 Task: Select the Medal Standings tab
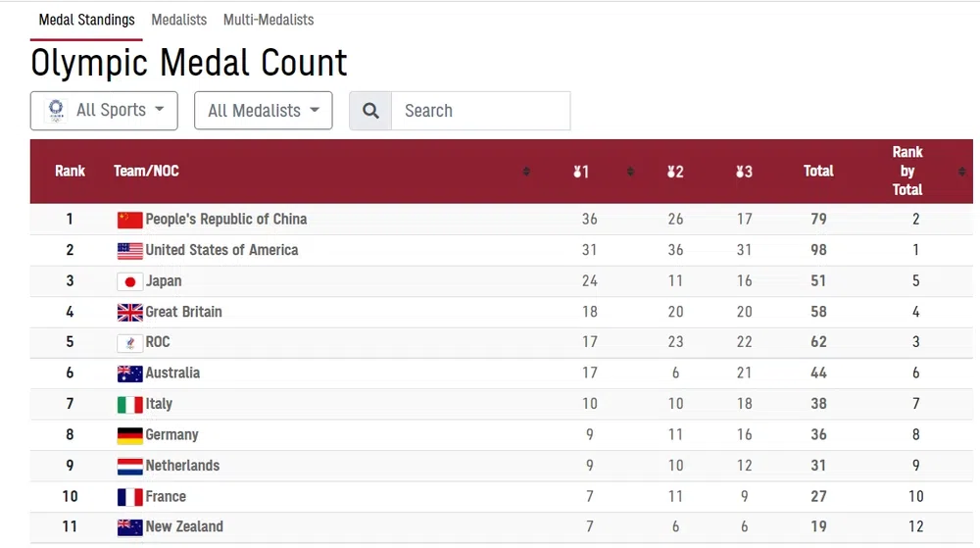[86, 20]
